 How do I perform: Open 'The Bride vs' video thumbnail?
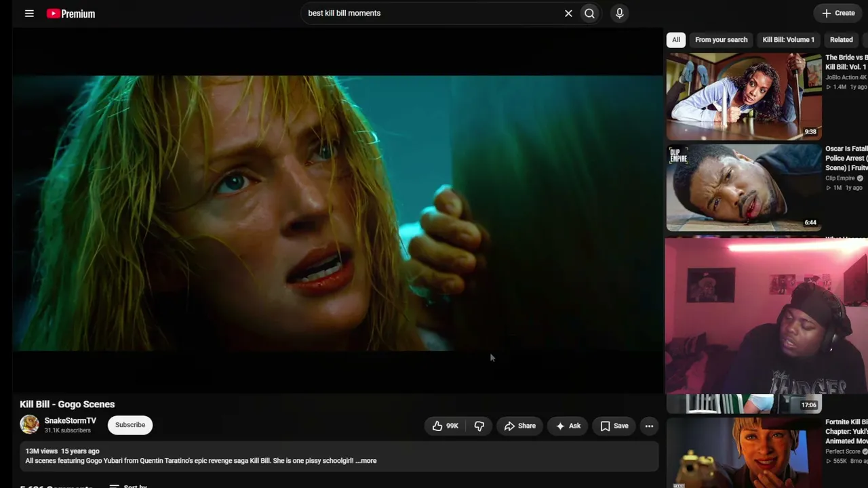click(x=744, y=96)
